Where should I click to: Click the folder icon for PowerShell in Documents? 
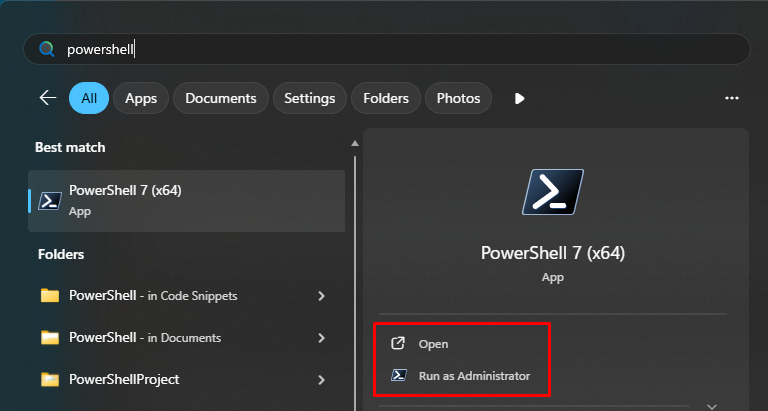[x=50, y=338]
